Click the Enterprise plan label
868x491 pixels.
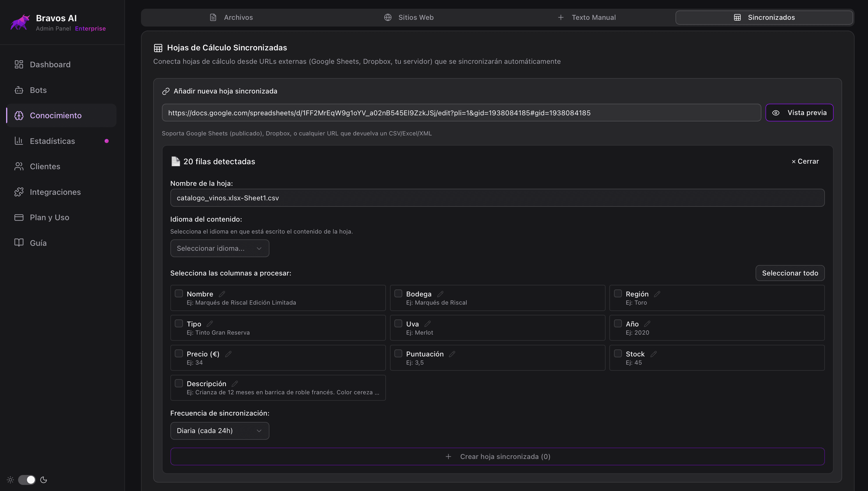[90, 29]
